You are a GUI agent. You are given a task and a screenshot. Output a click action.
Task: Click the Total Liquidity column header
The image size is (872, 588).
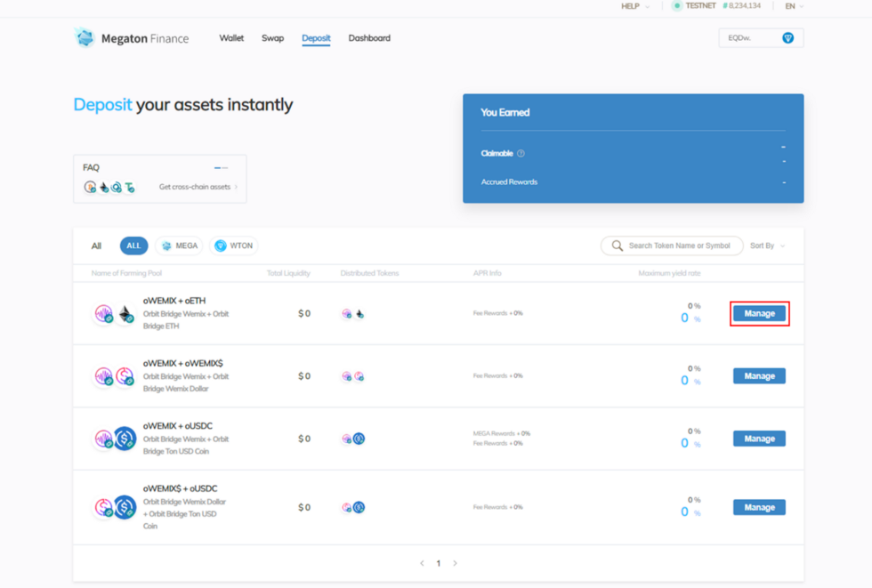(288, 273)
